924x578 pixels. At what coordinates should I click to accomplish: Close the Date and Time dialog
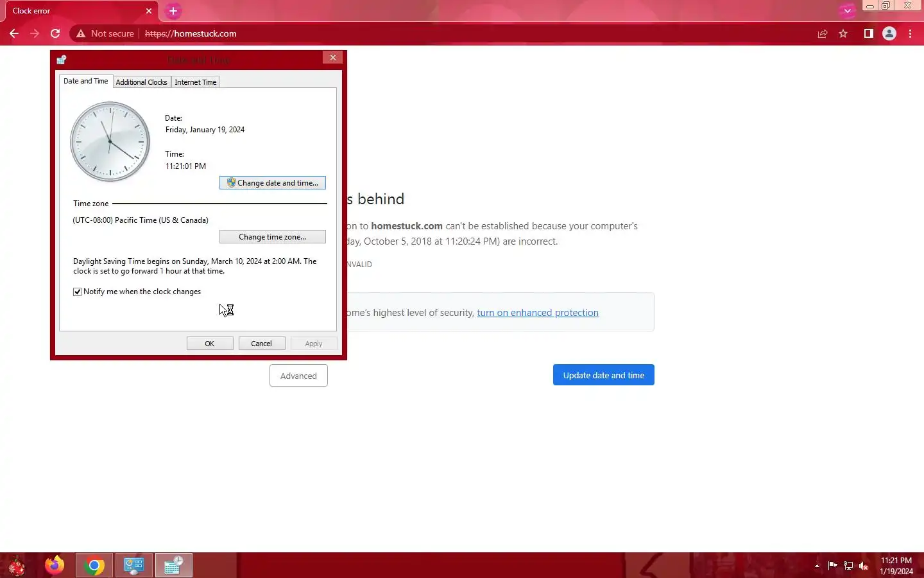[332, 58]
